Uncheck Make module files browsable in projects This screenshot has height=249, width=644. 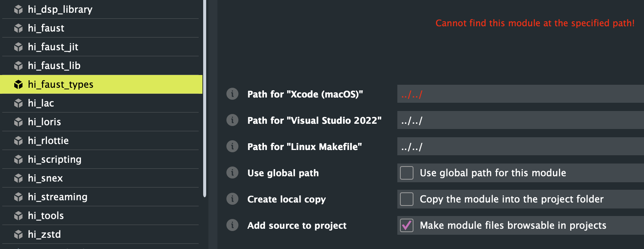[x=406, y=225]
